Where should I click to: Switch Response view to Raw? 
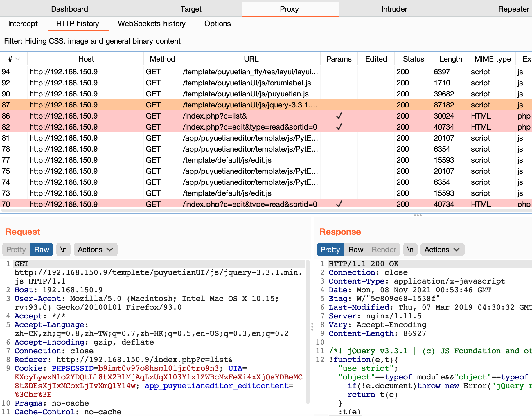(x=356, y=250)
